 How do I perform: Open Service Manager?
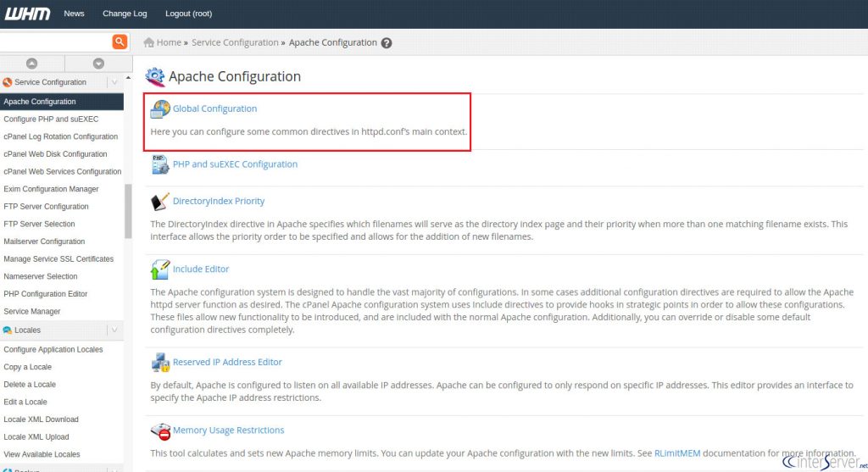click(32, 312)
